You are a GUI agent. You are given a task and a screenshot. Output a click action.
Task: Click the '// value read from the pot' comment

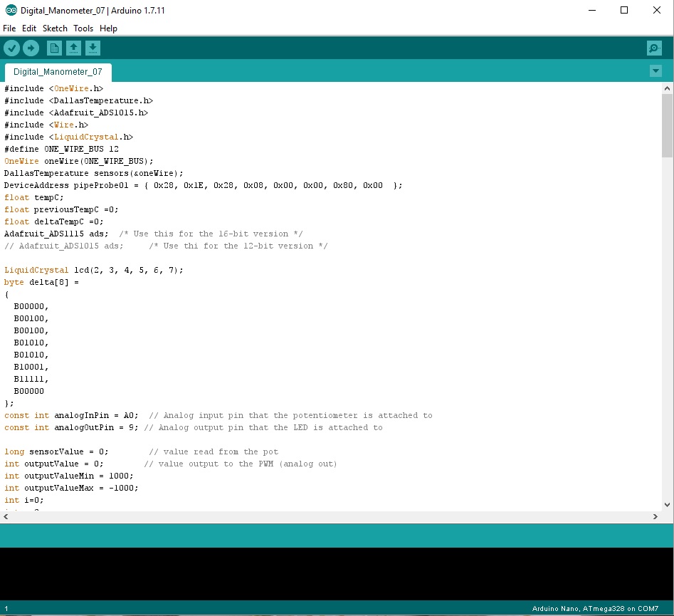pos(214,451)
